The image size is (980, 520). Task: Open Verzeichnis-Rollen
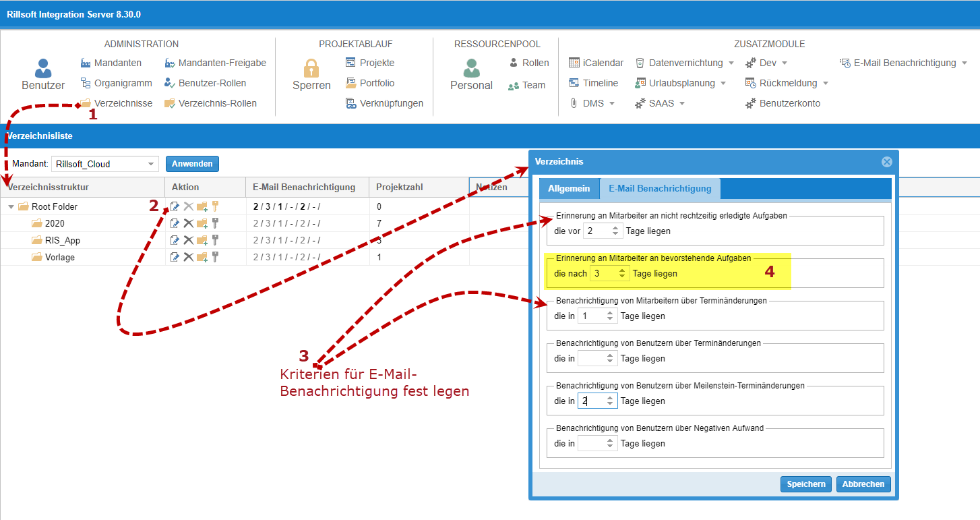click(210, 103)
